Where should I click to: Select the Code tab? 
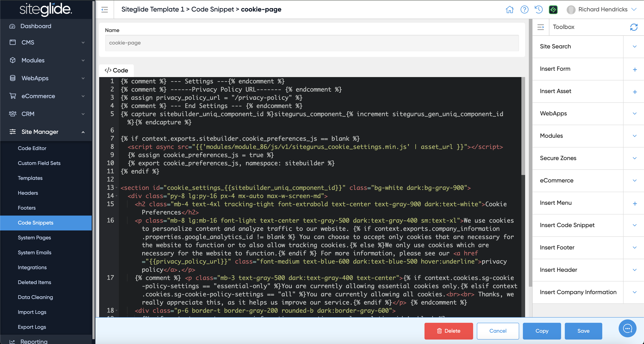(x=116, y=70)
